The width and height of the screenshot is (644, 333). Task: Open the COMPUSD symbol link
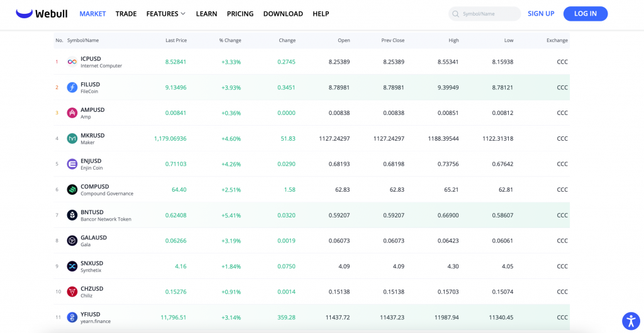point(95,186)
